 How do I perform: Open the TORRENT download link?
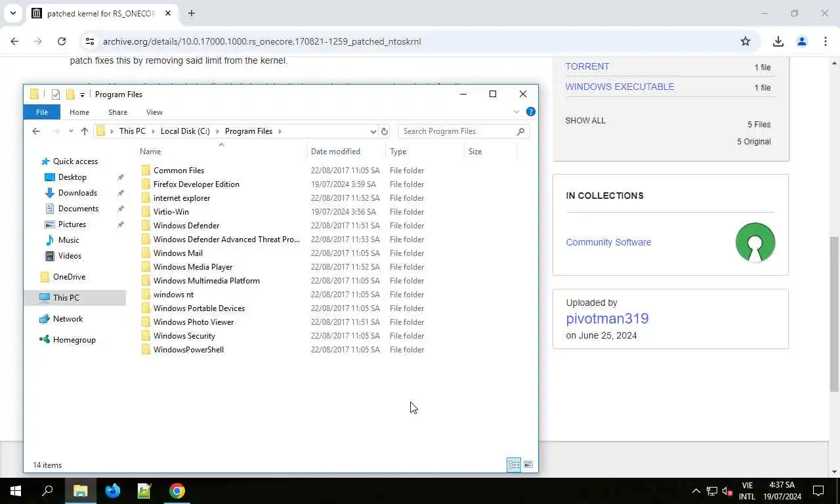coord(587,66)
